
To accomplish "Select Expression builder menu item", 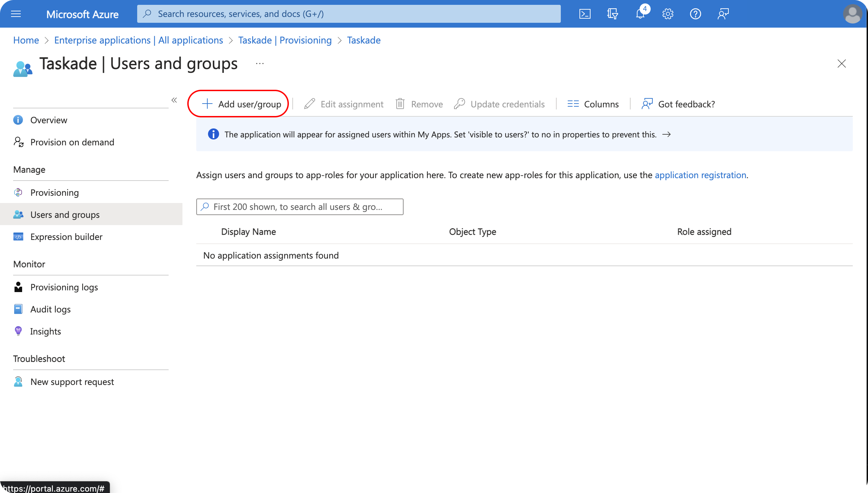I will 66,237.
